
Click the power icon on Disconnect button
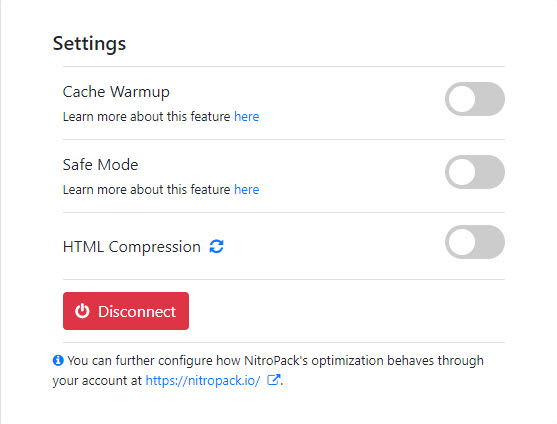coord(82,311)
